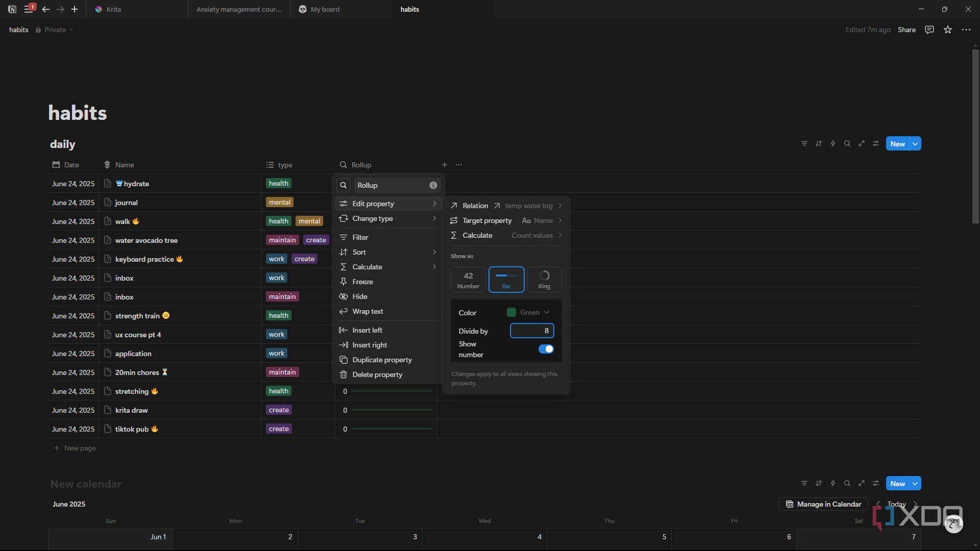Select Edit property menu item

coord(387,204)
